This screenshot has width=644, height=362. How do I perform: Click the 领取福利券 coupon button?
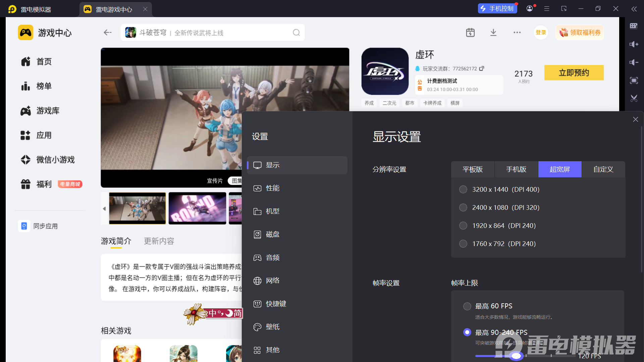579,32
